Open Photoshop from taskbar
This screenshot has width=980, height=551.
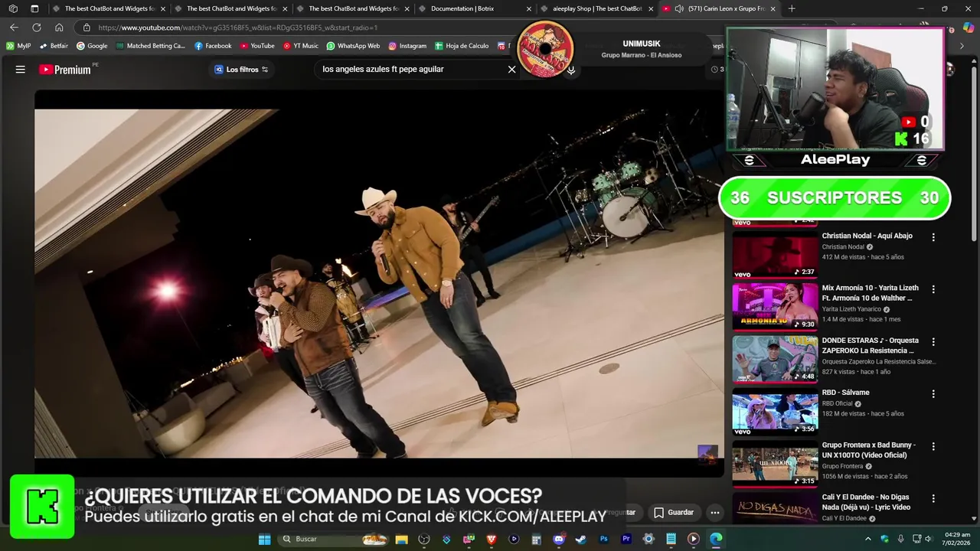[604, 539]
